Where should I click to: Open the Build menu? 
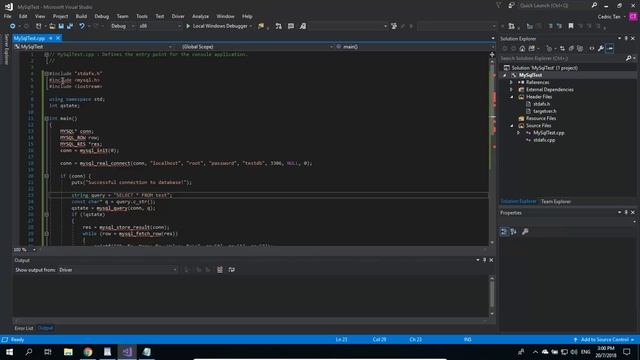(81, 16)
